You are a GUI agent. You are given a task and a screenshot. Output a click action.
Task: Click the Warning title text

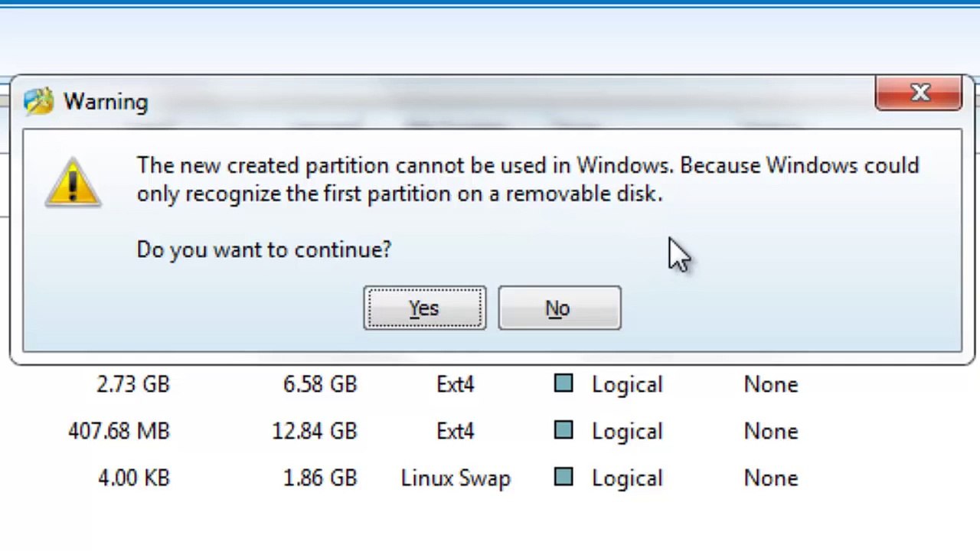[x=106, y=102]
